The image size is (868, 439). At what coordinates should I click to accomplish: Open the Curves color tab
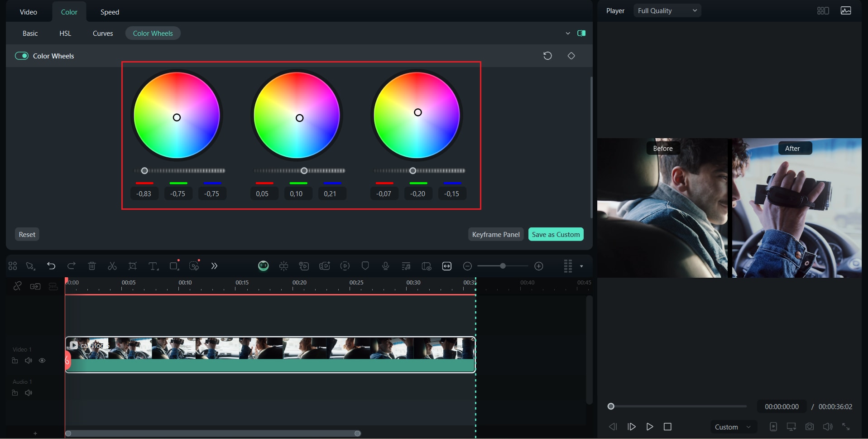(102, 33)
